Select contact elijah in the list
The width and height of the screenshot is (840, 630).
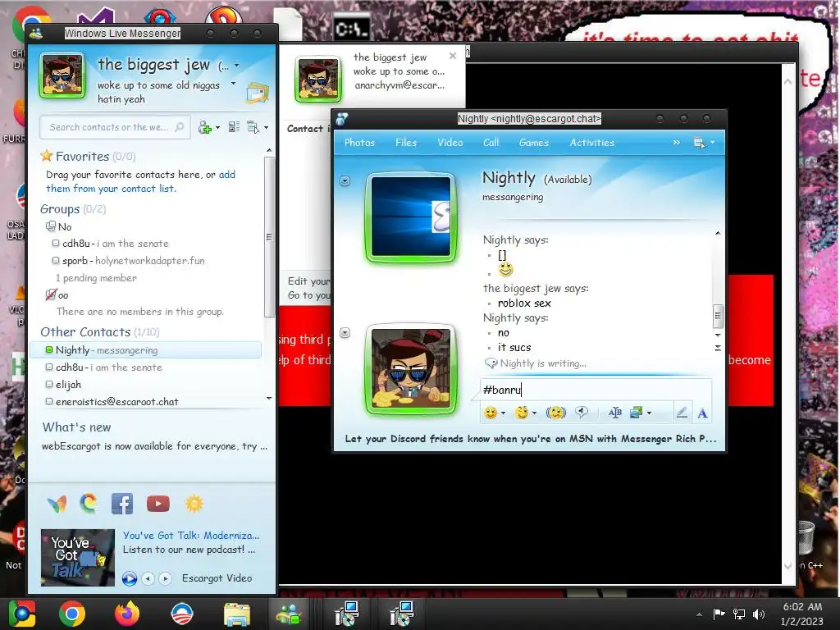[68, 384]
